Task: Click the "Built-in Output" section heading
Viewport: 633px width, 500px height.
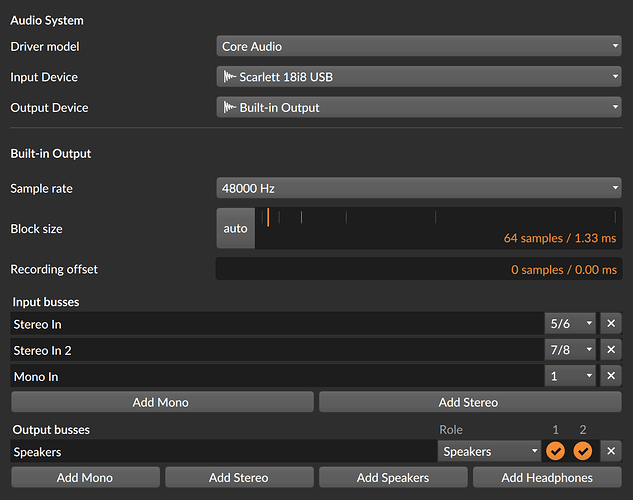Action: click(x=51, y=153)
